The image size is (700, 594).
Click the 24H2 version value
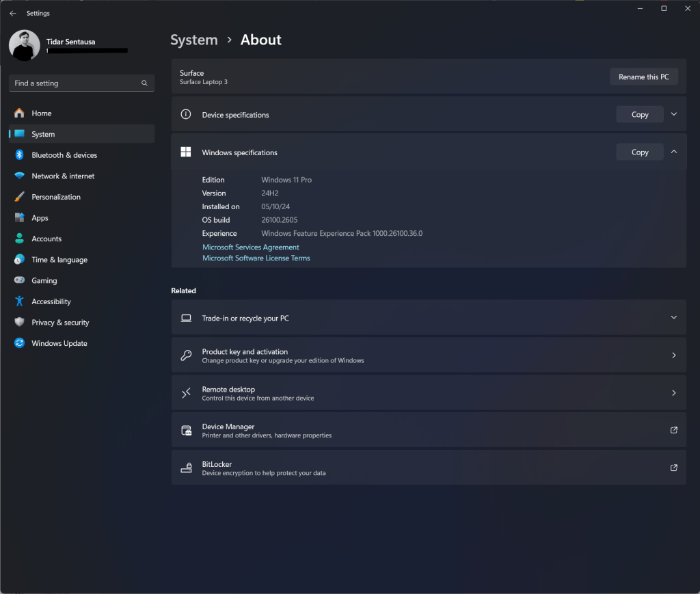pyautogui.click(x=270, y=193)
